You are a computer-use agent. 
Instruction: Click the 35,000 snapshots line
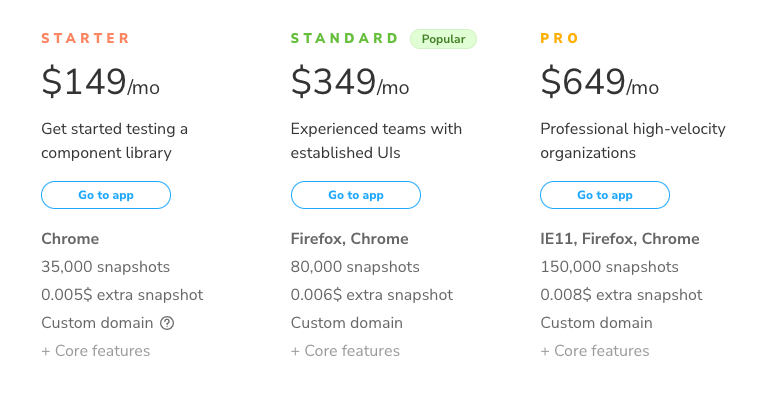(106, 267)
